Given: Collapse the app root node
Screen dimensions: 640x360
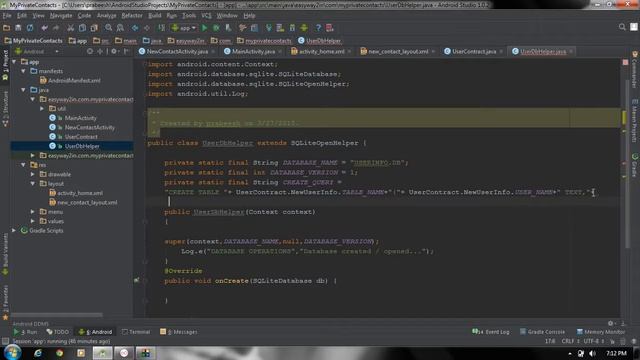Looking at the screenshot, I should 14,62.
